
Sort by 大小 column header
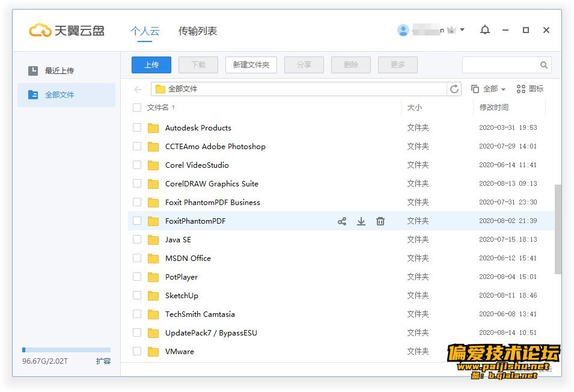[x=414, y=108]
